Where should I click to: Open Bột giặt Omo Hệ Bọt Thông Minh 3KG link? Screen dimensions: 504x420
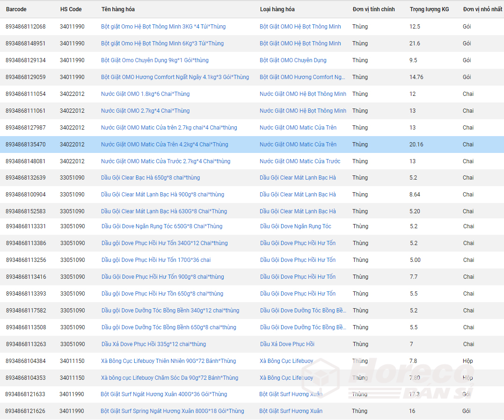point(163,27)
